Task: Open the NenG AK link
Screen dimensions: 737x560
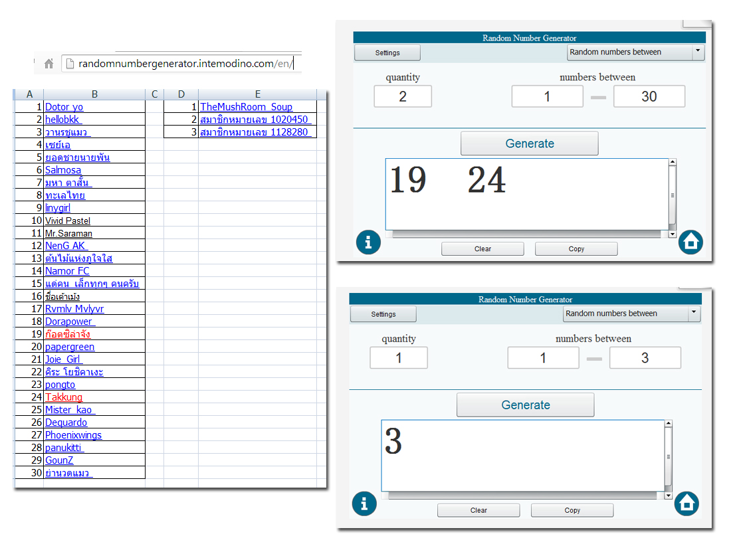Action: pos(66,246)
